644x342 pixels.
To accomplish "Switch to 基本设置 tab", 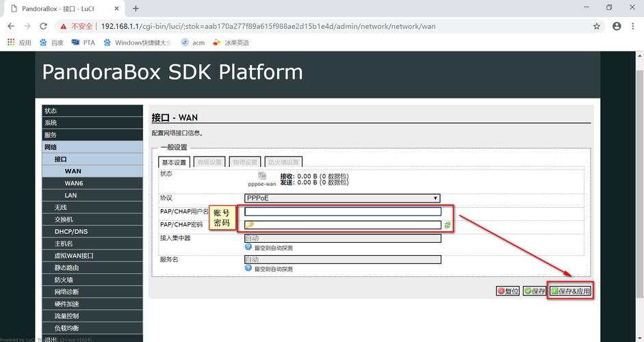I will (x=174, y=162).
